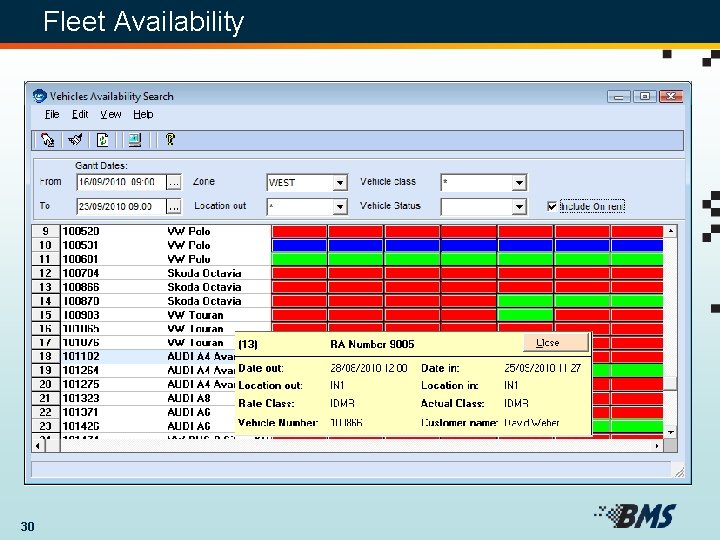Open the Edit menu
Image resolution: width=720 pixels, height=540 pixels.
click(x=80, y=114)
